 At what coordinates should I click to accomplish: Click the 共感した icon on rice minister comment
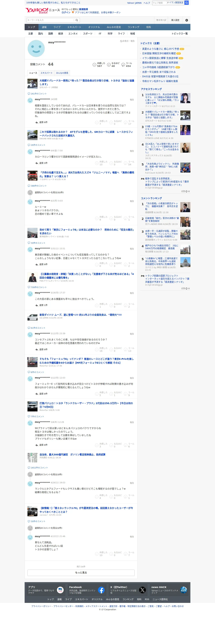point(97,305)
